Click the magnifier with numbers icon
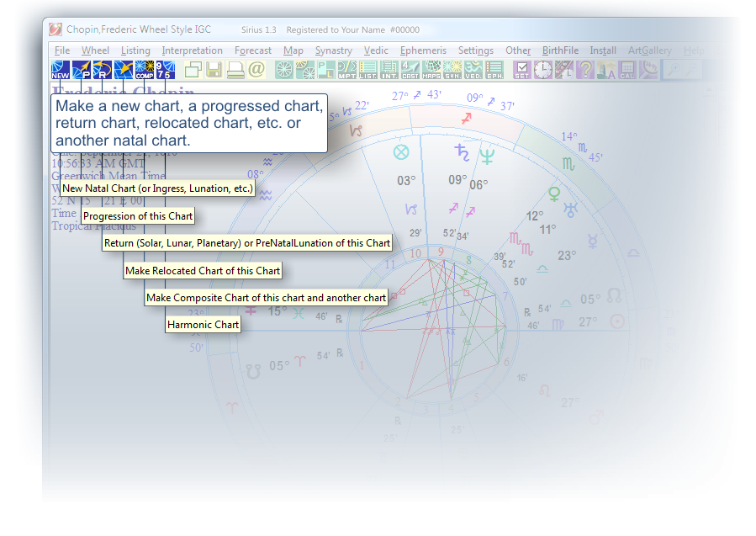 [648, 70]
